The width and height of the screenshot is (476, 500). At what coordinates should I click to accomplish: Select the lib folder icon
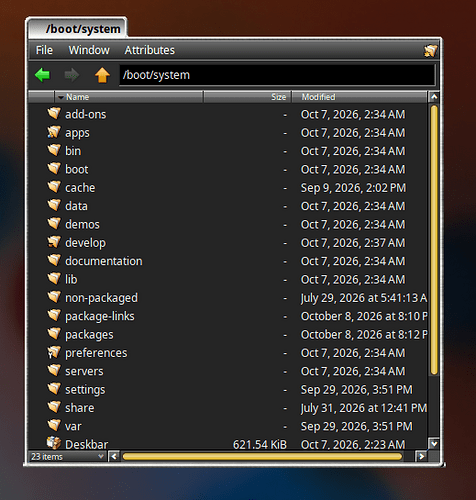click(x=54, y=279)
